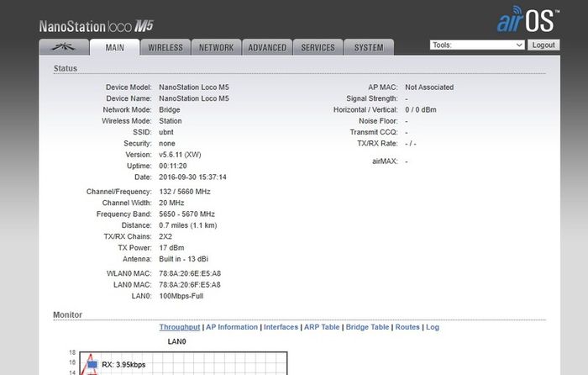Click the Logout button
The height and width of the screenshot is (375, 588).
(543, 45)
